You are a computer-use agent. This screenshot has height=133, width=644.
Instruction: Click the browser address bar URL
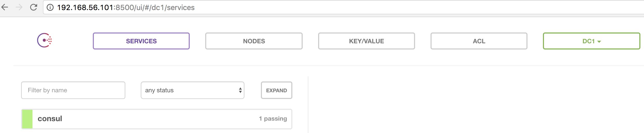[126, 7]
